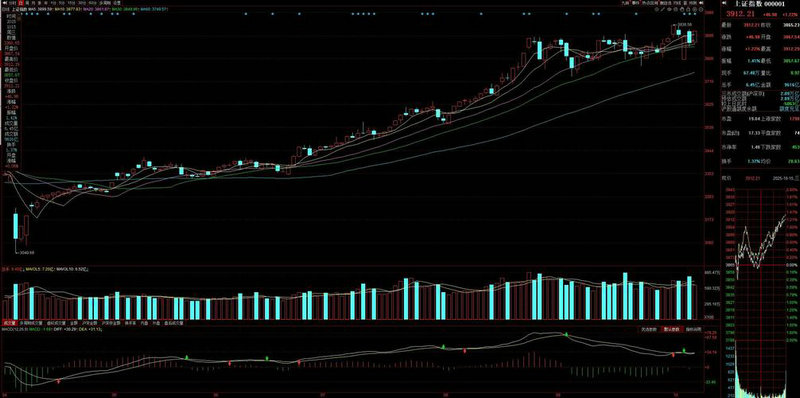Image resolution: width=800 pixels, height=398 pixels.
Task: Switch to the 周 weekly period tab
Action: pyautogui.click(x=27, y=3)
